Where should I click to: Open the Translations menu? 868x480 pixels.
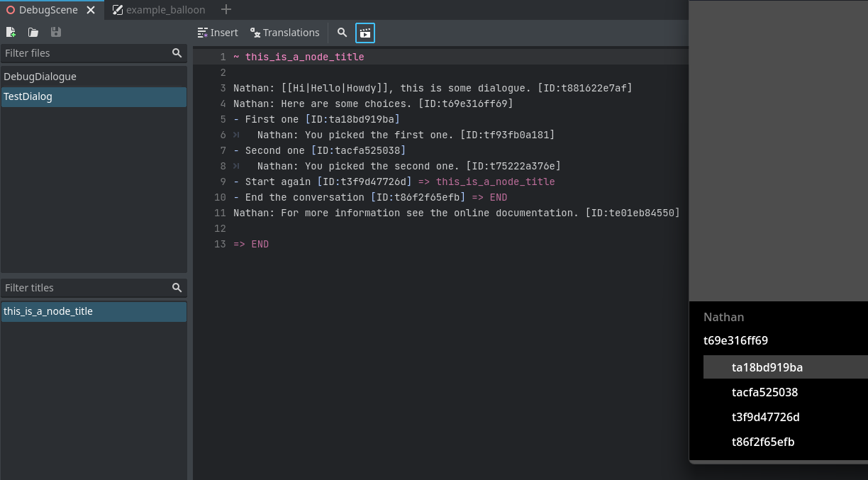point(285,32)
